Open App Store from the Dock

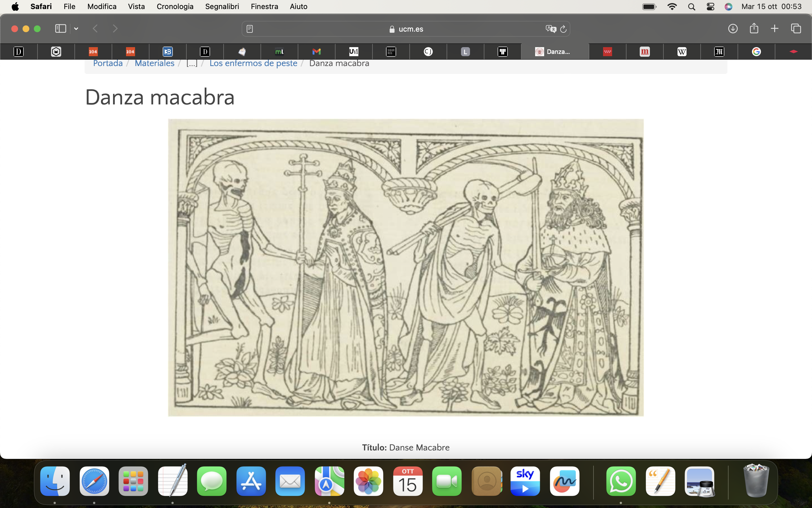point(251,481)
